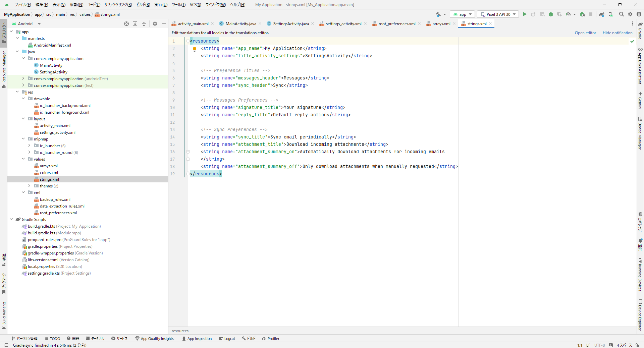Open the Device Manager toolbar icon
This screenshot has width=644, height=348.
(610, 14)
